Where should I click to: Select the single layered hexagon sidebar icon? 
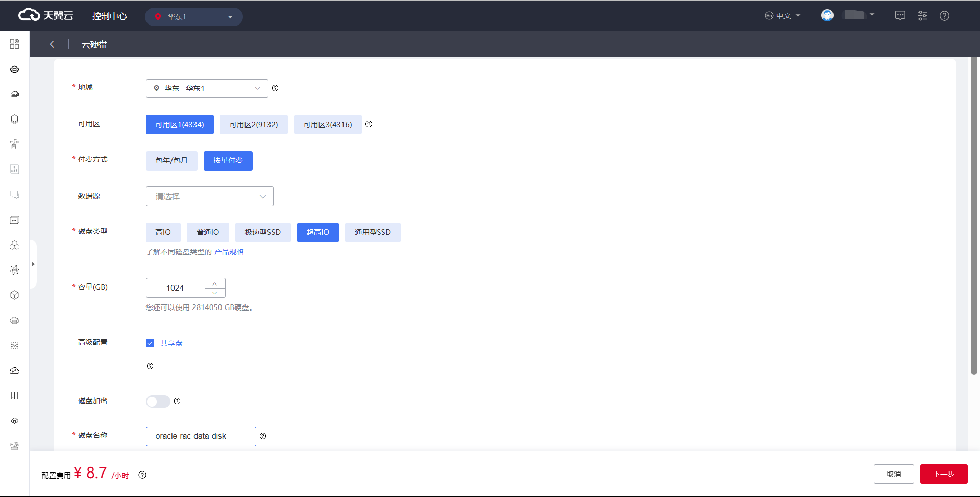(14, 119)
